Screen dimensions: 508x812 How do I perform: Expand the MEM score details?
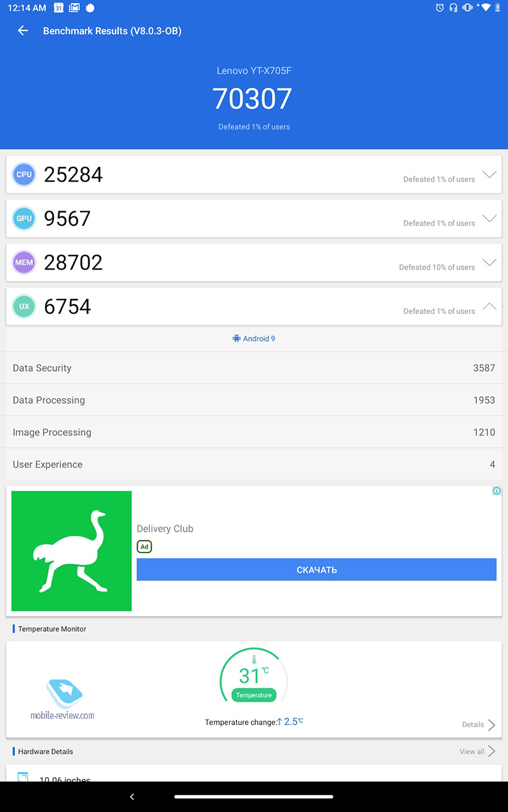[x=489, y=263]
